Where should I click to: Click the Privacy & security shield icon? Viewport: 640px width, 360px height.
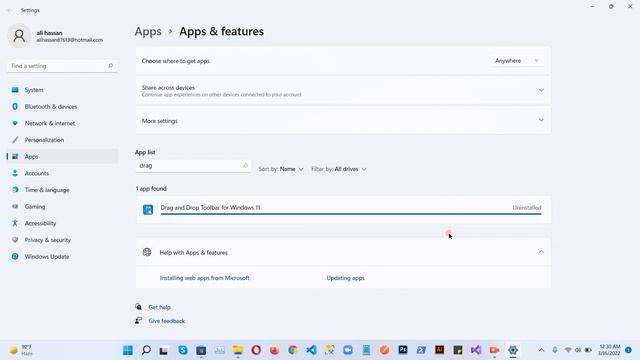click(x=15, y=240)
